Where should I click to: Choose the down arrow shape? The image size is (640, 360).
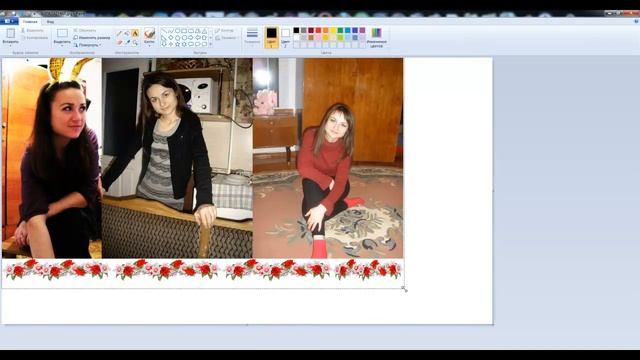pyautogui.click(x=164, y=44)
